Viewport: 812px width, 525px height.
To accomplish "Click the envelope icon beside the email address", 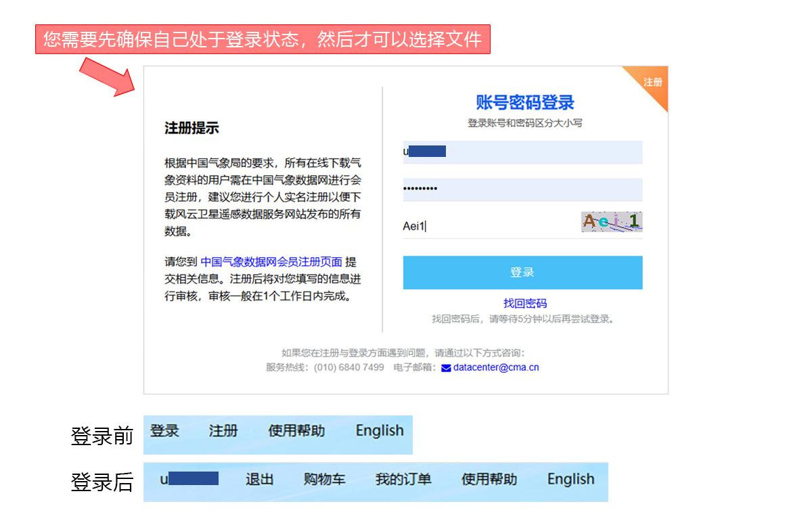I will tap(446, 368).
